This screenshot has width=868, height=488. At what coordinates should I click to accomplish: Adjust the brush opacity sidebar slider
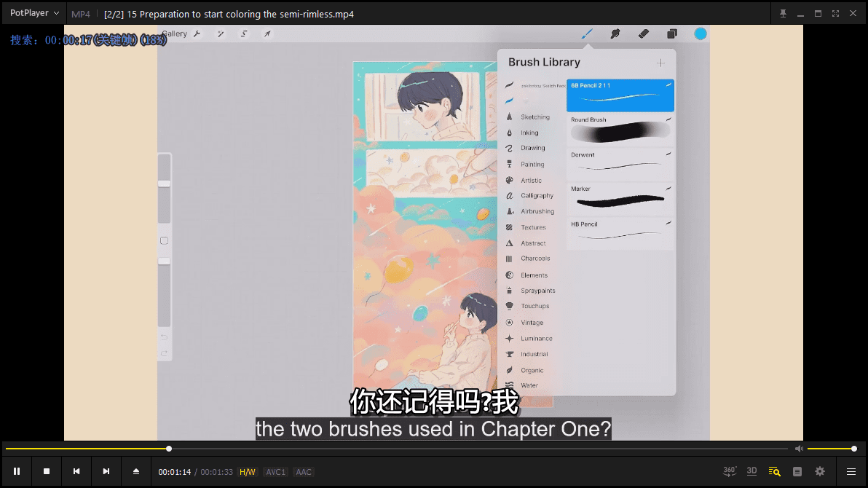pyautogui.click(x=165, y=293)
